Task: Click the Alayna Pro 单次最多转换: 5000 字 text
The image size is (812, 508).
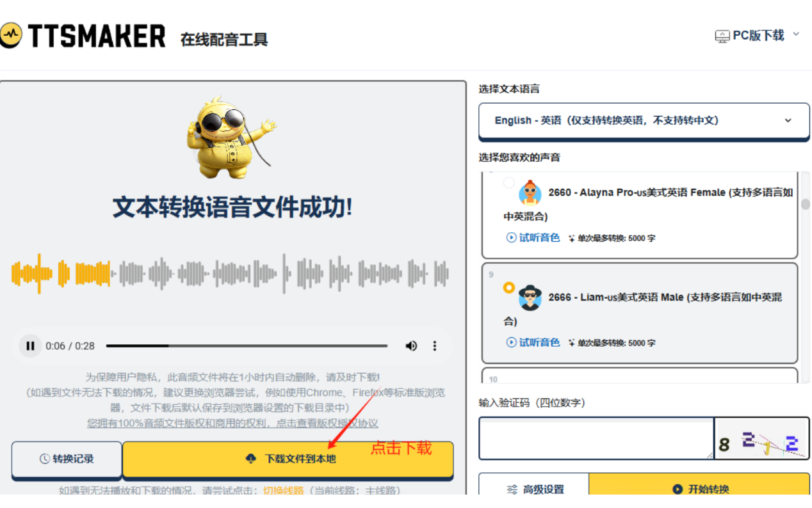Action: coord(617,238)
